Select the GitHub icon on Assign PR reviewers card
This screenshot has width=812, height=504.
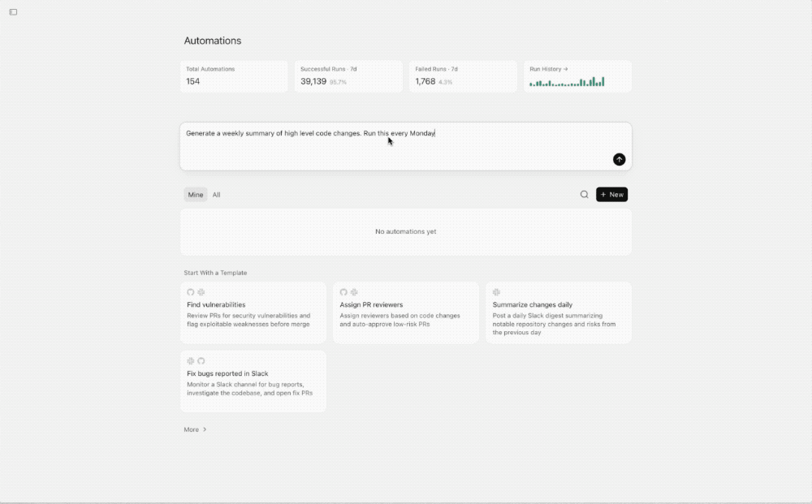(343, 292)
